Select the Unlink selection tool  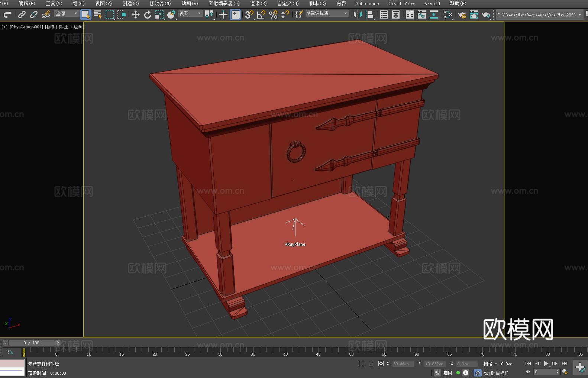pos(34,14)
